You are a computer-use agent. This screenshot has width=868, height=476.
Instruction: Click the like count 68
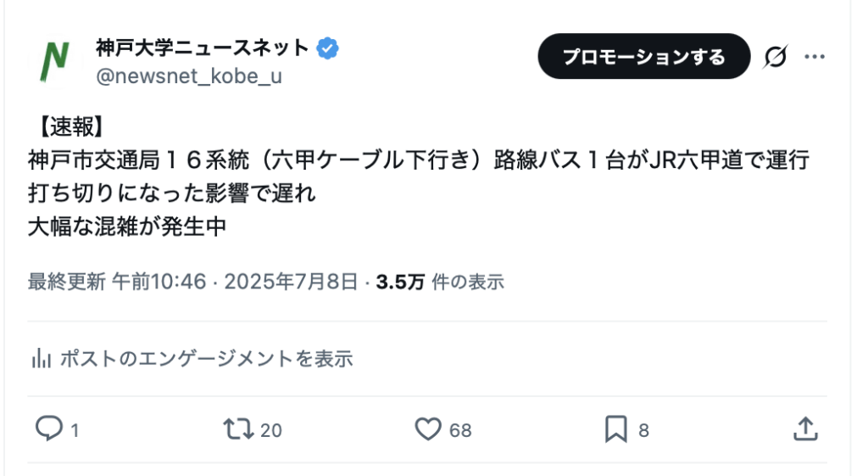(460, 431)
